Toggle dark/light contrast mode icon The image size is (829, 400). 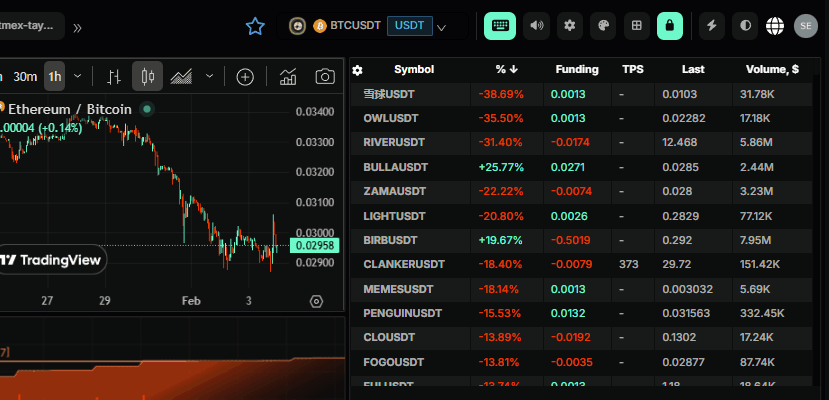(x=744, y=26)
